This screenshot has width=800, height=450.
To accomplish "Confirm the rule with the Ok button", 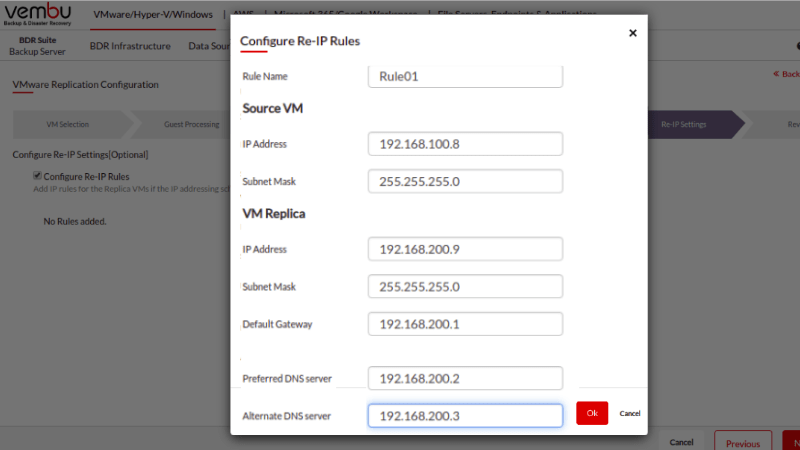I will 592,413.
